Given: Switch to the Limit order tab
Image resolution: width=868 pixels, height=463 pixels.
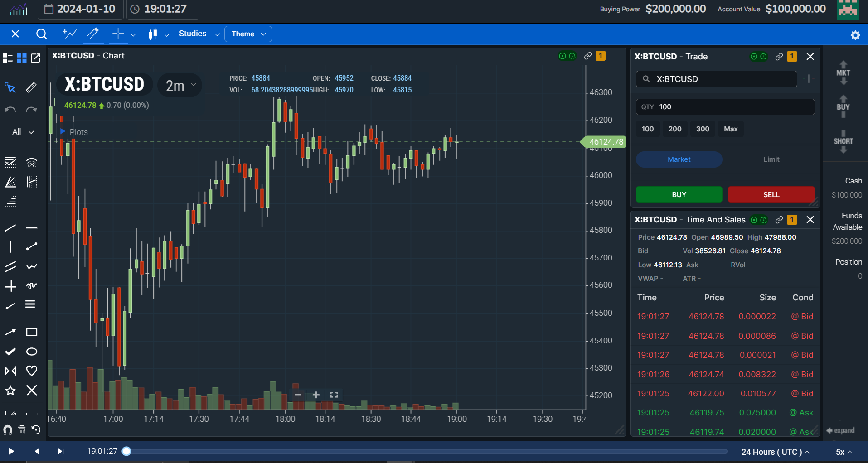Looking at the screenshot, I should pyautogui.click(x=771, y=159).
